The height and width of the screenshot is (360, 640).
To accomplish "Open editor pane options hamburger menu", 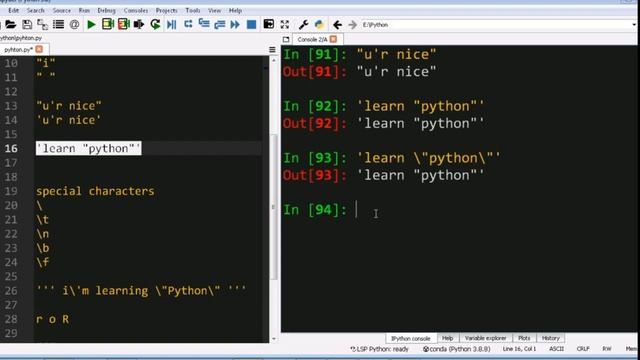I will pos(272,50).
